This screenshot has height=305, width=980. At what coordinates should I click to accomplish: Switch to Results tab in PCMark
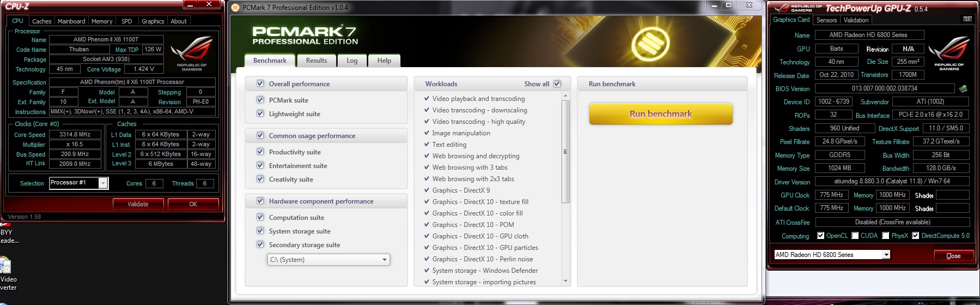click(316, 61)
